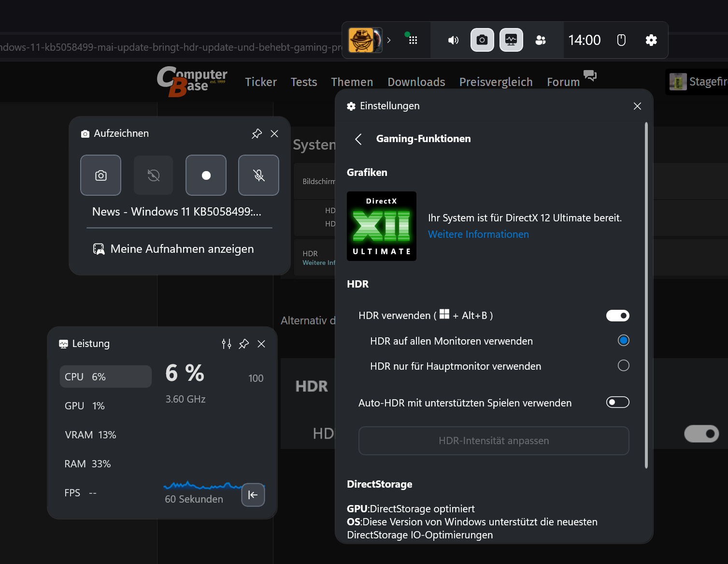Open the audio widget with the speaker icon
Viewport: 728px width, 564px height.
453,40
